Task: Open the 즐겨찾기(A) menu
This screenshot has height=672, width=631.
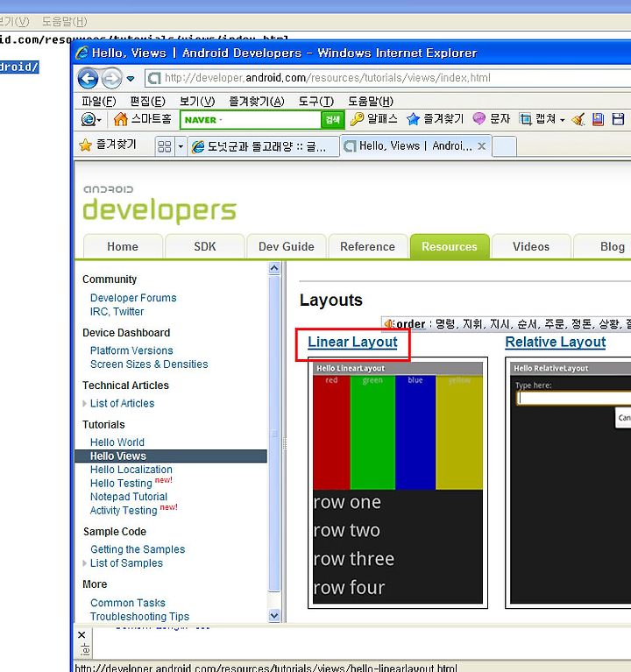Action: coord(257,101)
